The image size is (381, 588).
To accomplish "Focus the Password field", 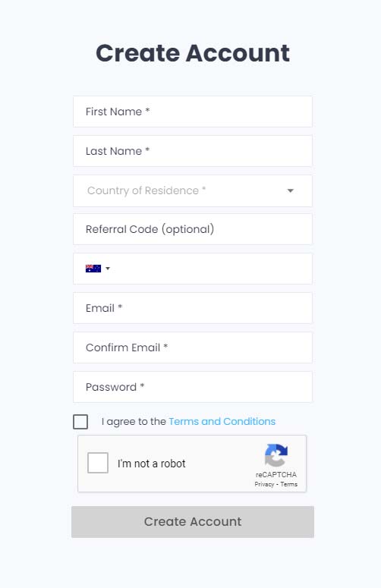I will tap(193, 387).
